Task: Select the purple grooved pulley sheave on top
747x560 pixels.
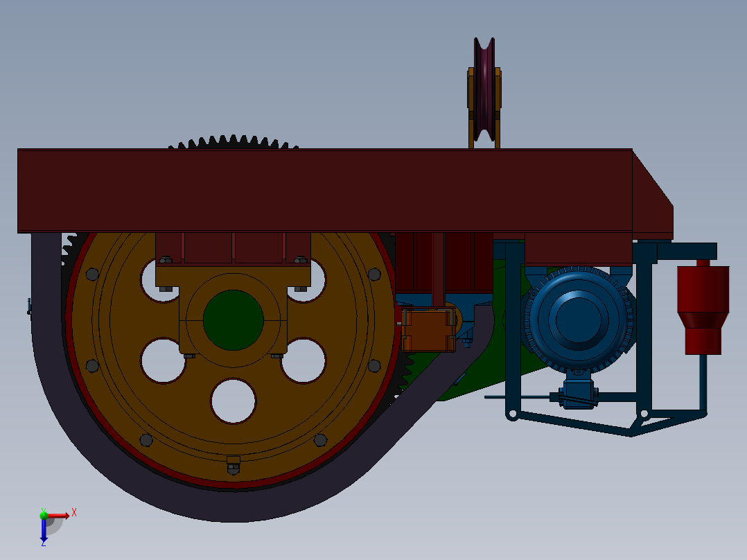Action: click(x=484, y=89)
